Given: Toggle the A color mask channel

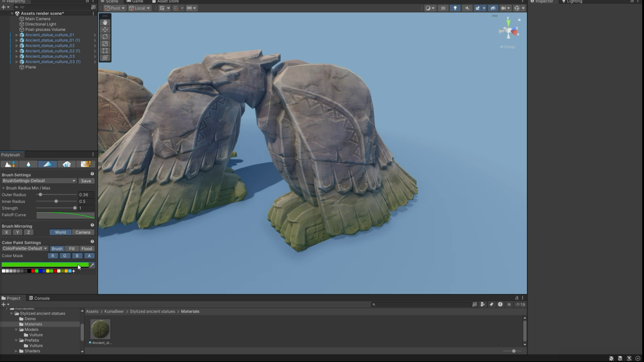Looking at the screenshot, I should point(89,256).
